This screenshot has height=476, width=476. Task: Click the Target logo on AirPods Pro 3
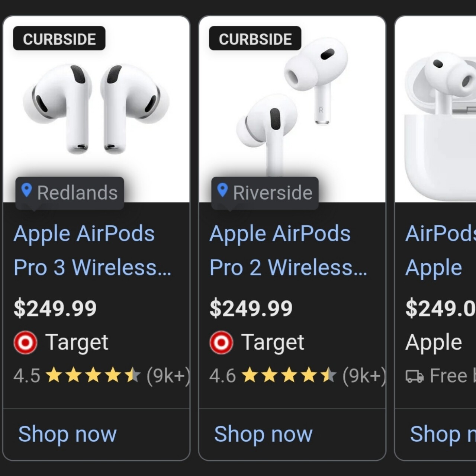point(25,342)
